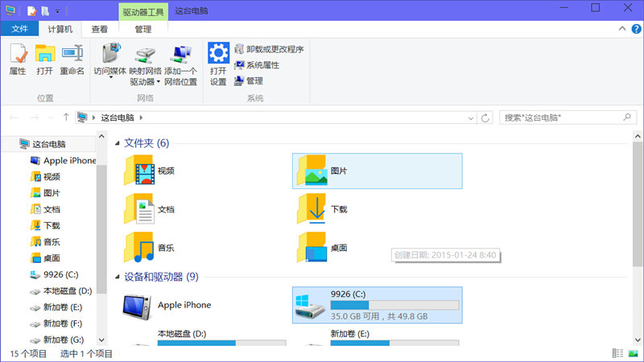Select the 桌面 folder icon in content area
The image size is (644, 362).
(312, 247)
